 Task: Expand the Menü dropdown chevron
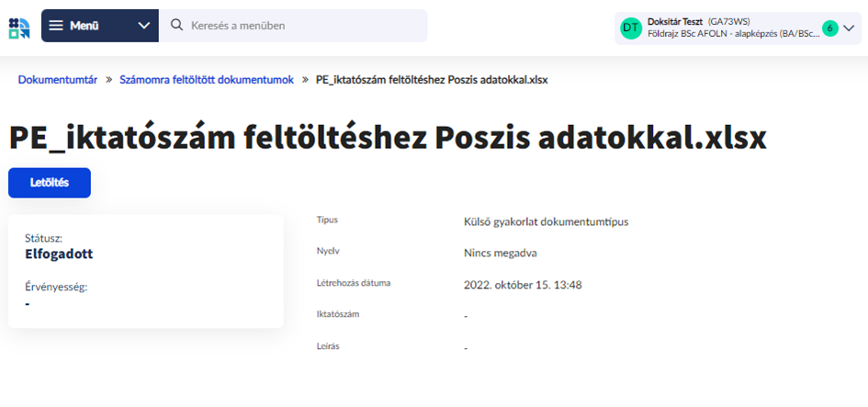point(144,26)
